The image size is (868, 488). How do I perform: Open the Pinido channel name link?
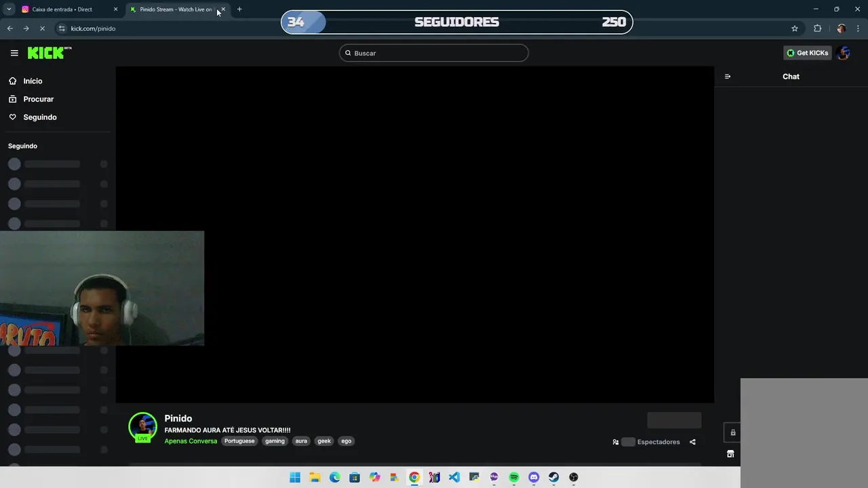click(178, 418)
